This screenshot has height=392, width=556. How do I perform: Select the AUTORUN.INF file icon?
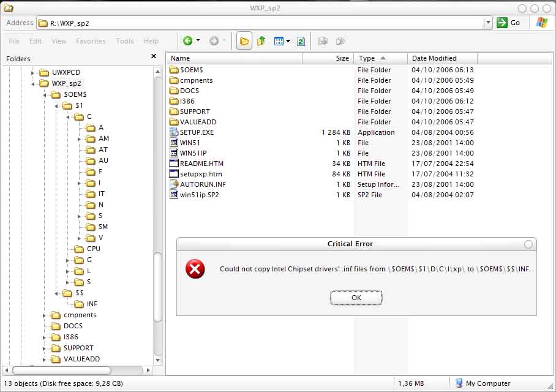174,184
